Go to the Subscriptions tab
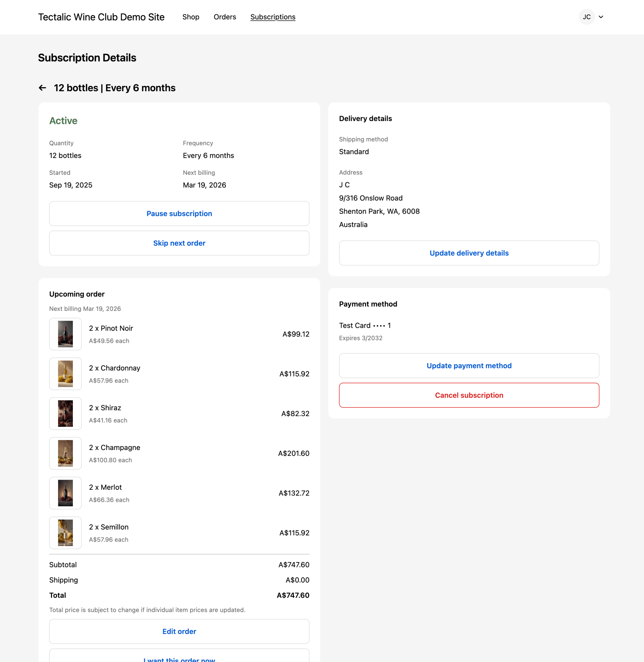 272,17
